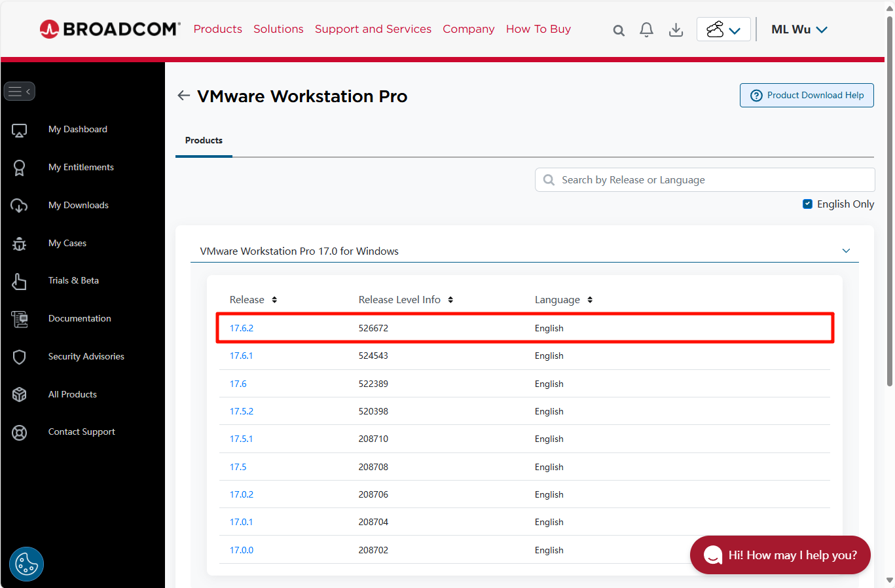Open the cookie settings icon
Image resolution: width=895 pixels, height=588 pixels.
(26, 564)
